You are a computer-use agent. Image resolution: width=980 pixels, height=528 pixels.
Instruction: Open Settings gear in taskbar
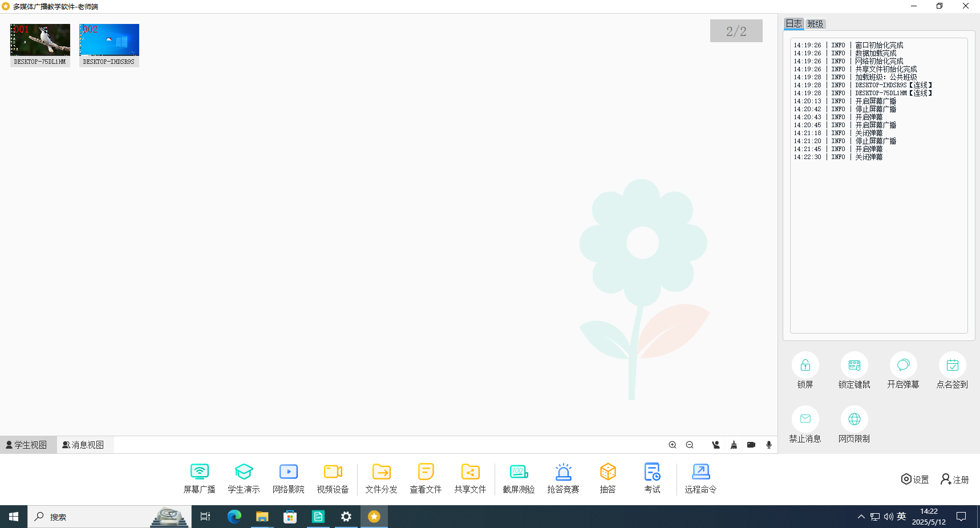coord(346,517)
